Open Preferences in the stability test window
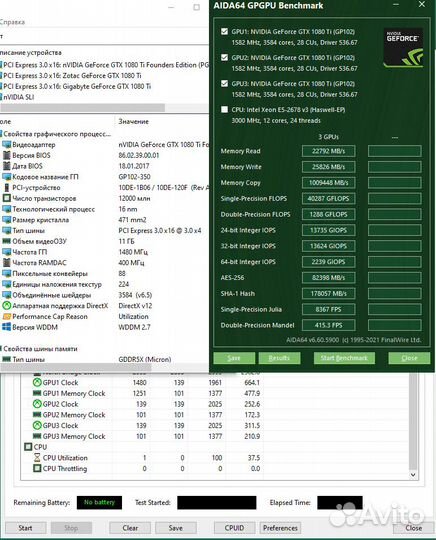This screenshot has height=540, width=436. click(280, 528)
